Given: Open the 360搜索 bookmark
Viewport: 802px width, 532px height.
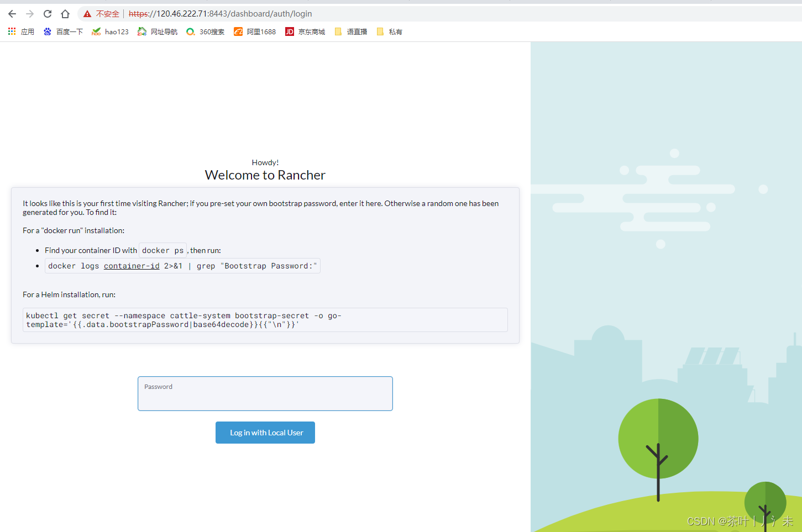Looking at the screenshot, I should (x=205, y=31).
